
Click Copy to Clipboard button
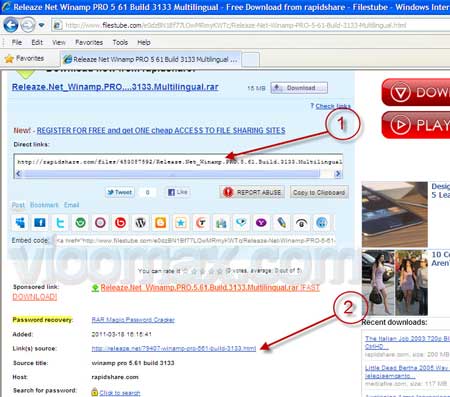[x=319, y=193]
